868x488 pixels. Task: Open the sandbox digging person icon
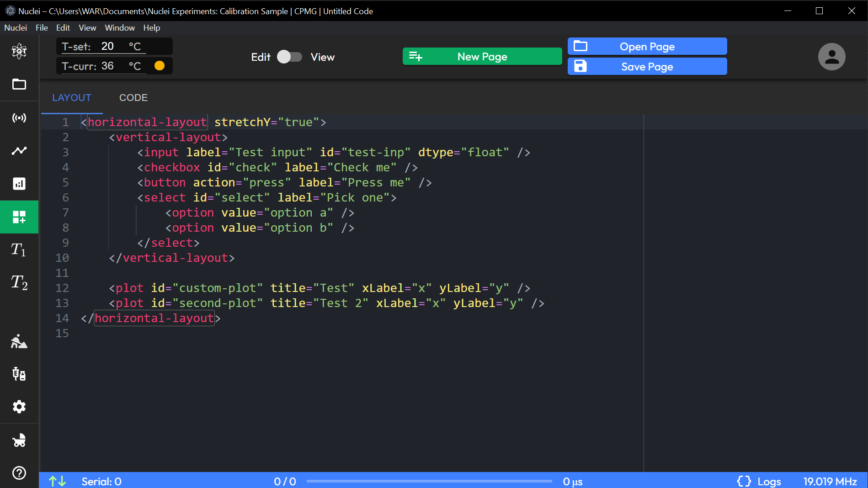pyautogui.click(x=19, y=341)
